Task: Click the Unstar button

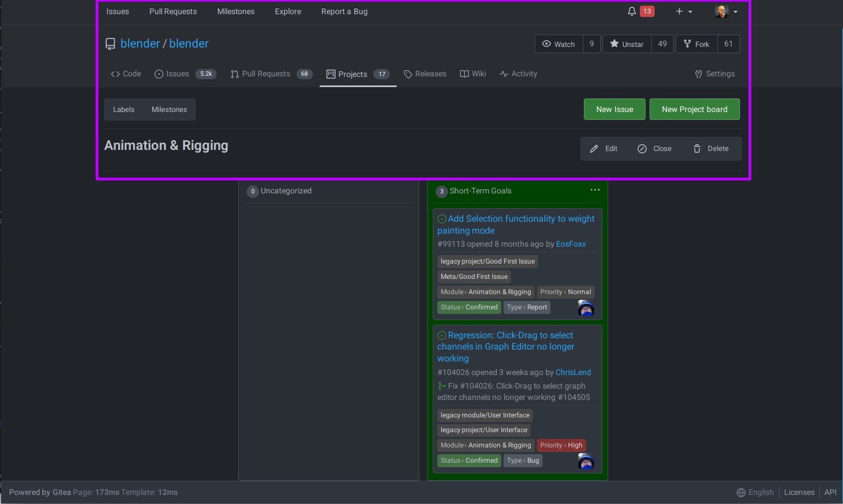Action: [627, 44]
